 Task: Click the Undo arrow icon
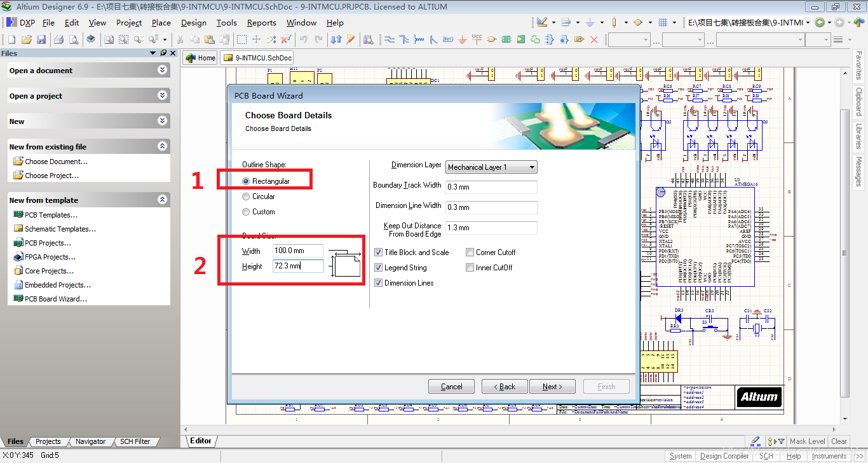[303, 39]
